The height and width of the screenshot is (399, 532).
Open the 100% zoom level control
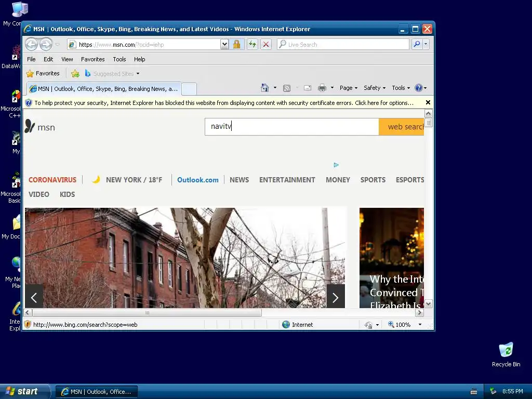[405, 325]
